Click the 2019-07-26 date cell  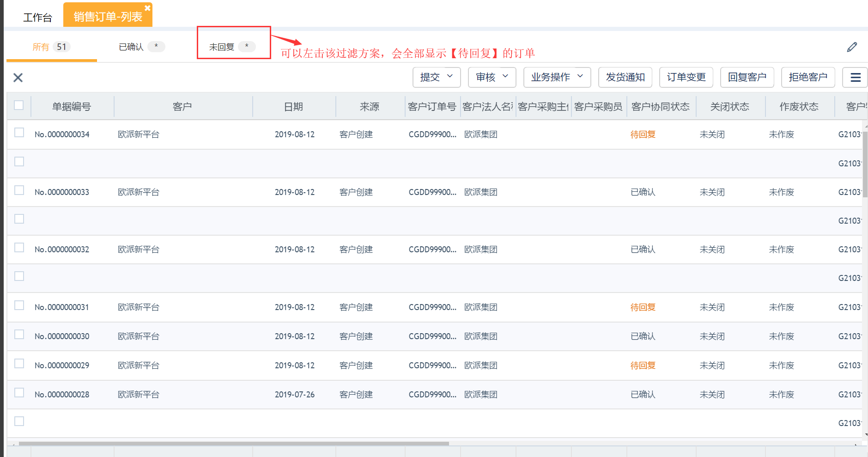295,395
